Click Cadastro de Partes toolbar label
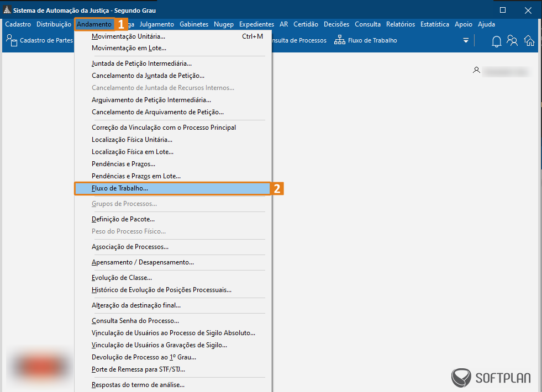542x392 pixels. point(46,40)
